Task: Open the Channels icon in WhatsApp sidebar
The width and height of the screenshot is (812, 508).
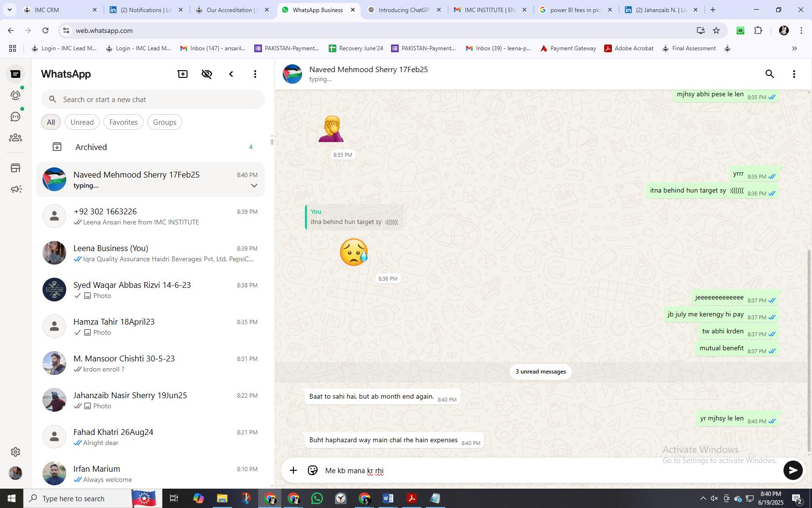Action: [x=15, y=117]
